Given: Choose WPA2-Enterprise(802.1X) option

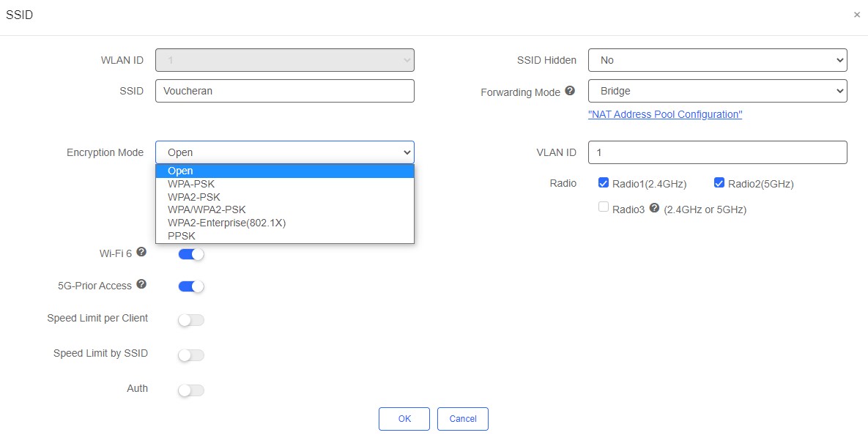Looking at the screenshot, I should coord(226,223).
